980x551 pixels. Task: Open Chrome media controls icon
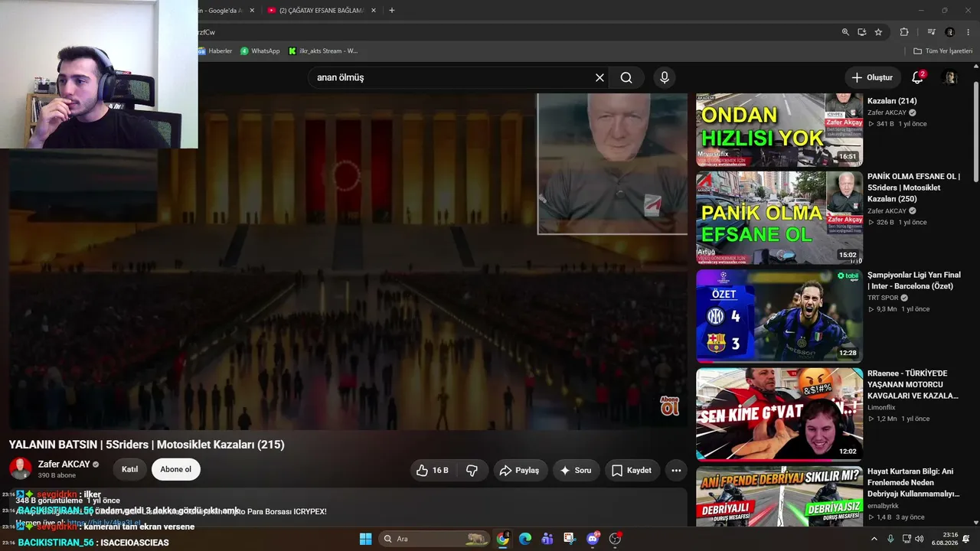(x=932, y=32)
